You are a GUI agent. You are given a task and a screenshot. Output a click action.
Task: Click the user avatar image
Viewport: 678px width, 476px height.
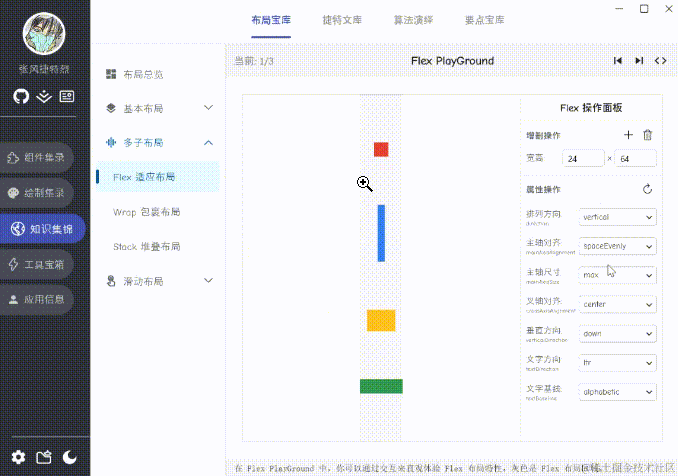coord(44,34)
